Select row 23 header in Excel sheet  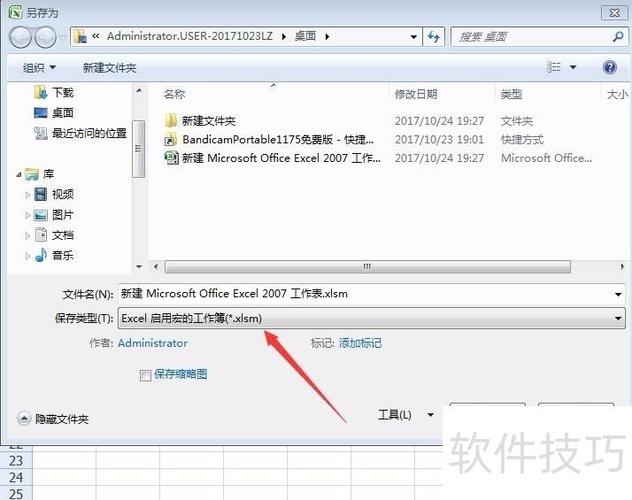coord(16,461)
